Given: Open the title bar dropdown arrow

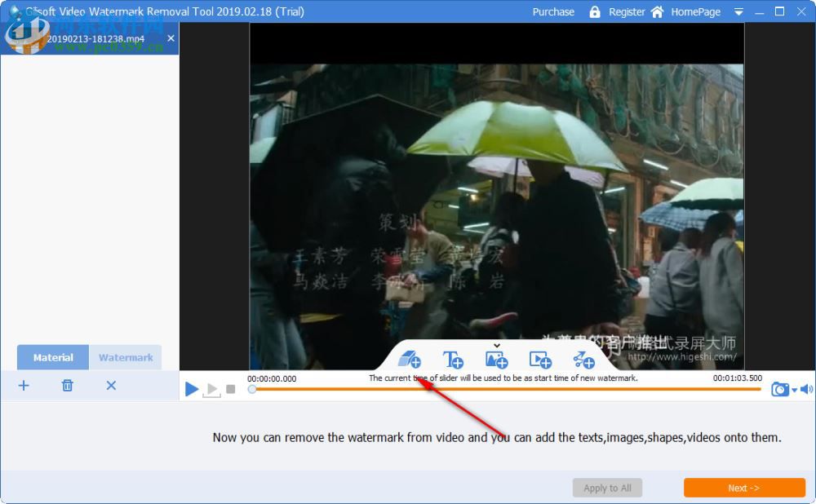Looking at the screenshot, I should click(x=738, y=11).
